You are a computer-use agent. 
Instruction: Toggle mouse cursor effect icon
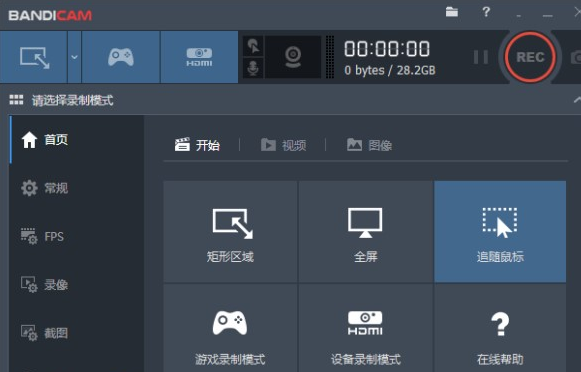pos(253,46)
